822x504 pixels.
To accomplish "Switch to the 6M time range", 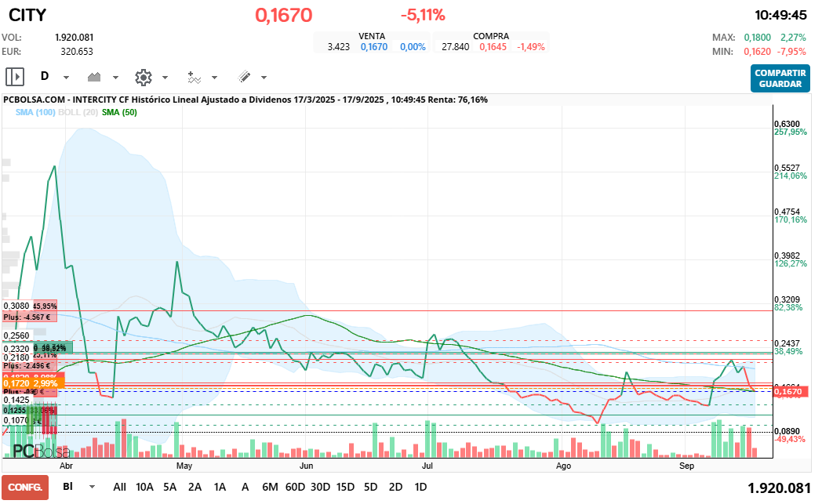I will coord(270,488).
